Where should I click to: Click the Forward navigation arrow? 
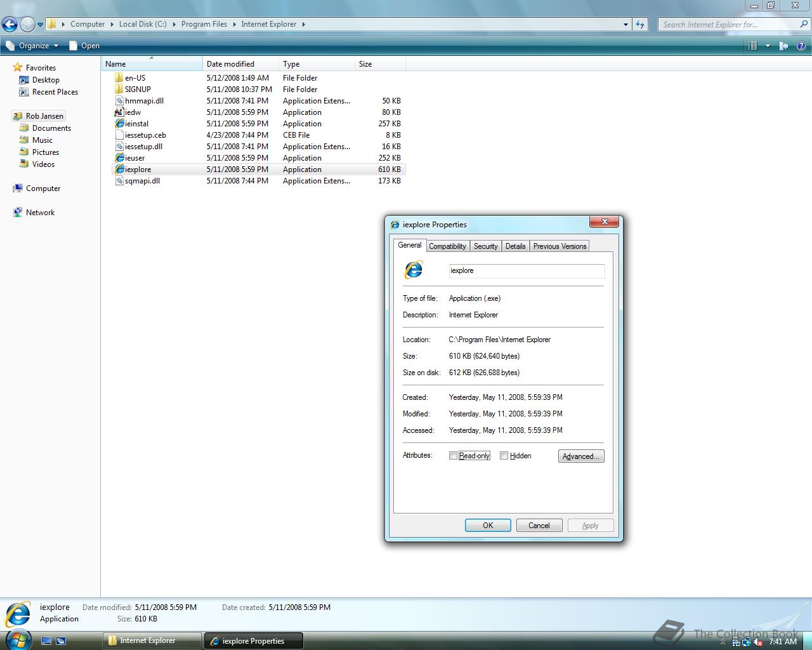(27, 24)
